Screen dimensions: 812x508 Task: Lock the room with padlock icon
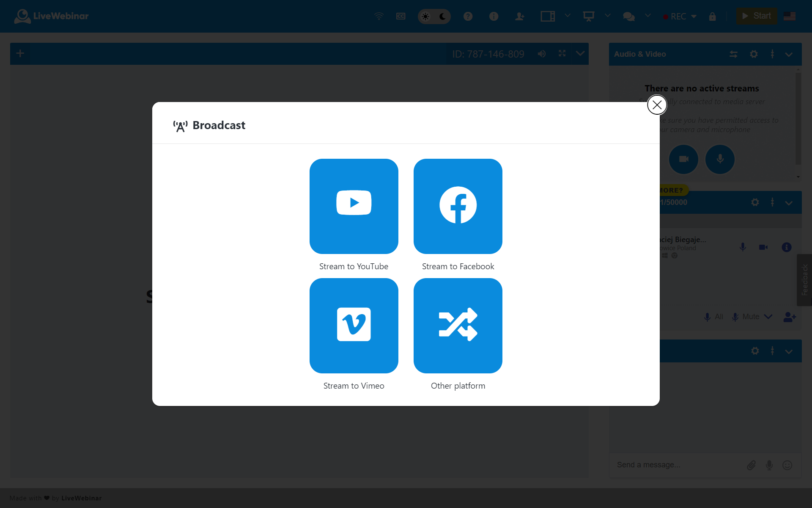click(x=713, y=17)
